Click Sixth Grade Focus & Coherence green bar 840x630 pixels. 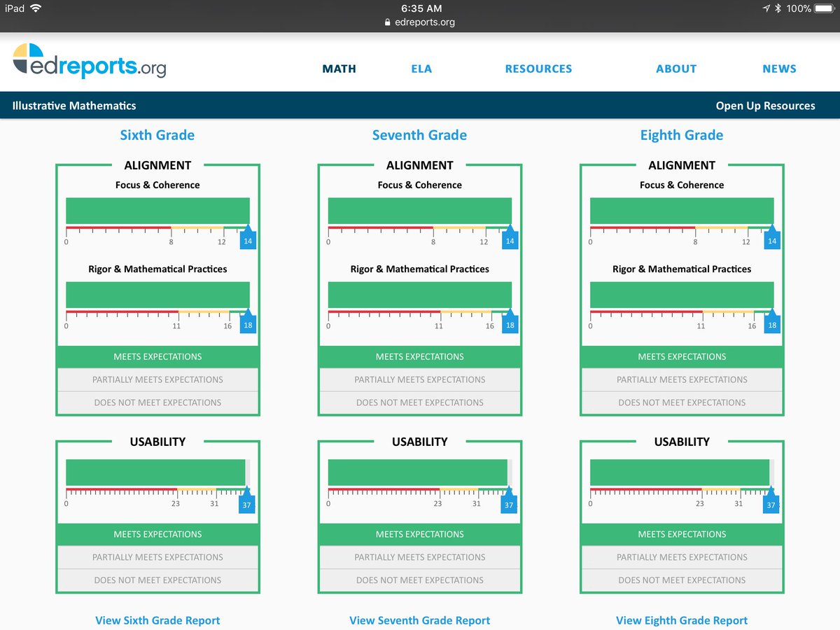[x=157, y=211]
